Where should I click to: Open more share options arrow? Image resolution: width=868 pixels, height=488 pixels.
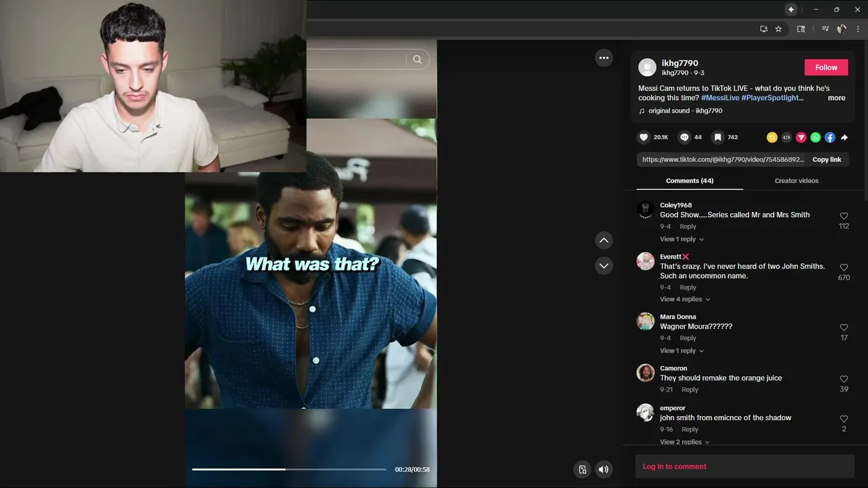[x=844, y=137]
